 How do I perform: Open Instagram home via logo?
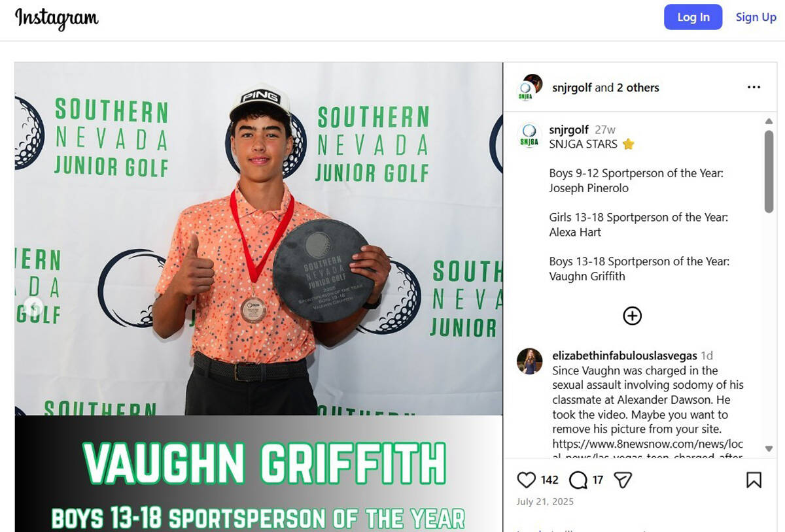pos(57,18)
